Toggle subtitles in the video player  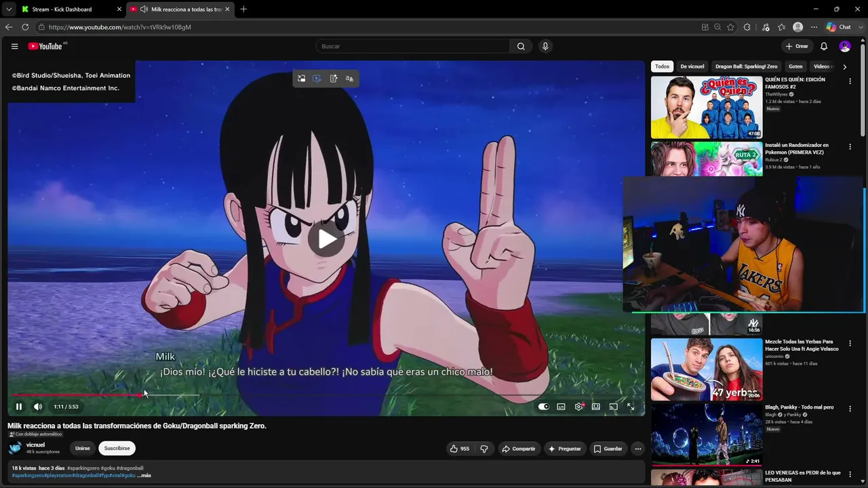click(x=561, y=407)
